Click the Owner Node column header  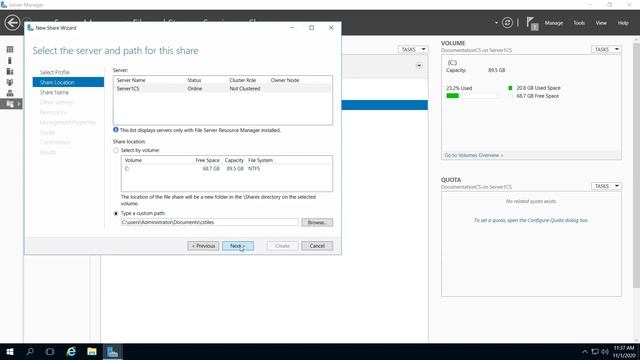(x=285, y=80)
